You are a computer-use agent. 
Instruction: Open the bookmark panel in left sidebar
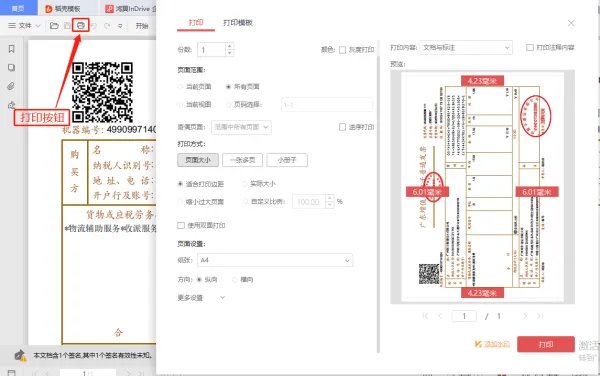tap(11, 49)
